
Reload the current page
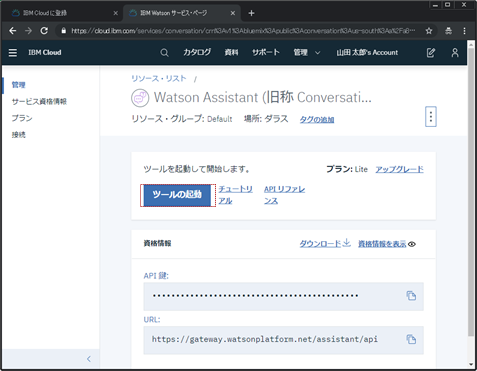pos(44,31)
